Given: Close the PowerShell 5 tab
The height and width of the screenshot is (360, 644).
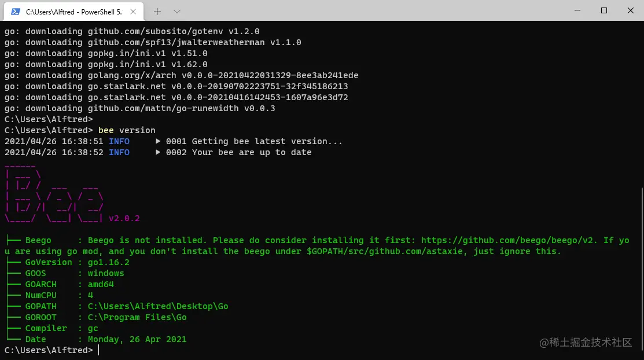Looking at the screenshot, I should pos(133,12).
